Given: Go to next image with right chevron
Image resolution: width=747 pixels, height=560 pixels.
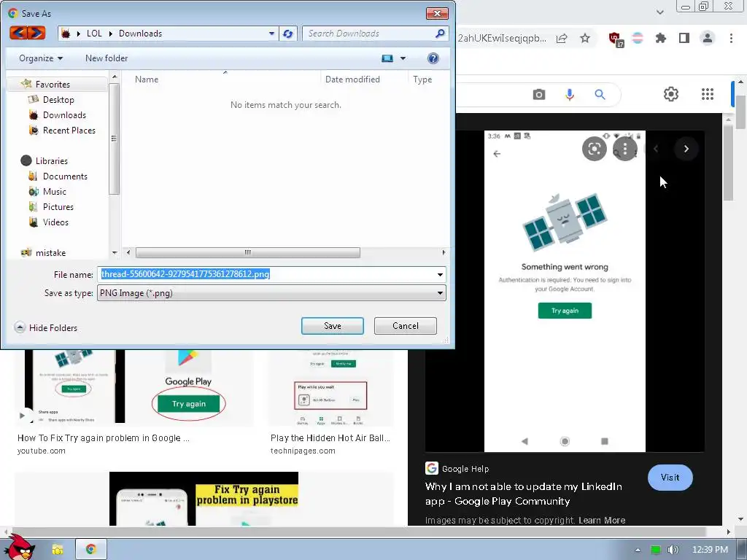Looking at the screenshot, I should tap(686, 149).
